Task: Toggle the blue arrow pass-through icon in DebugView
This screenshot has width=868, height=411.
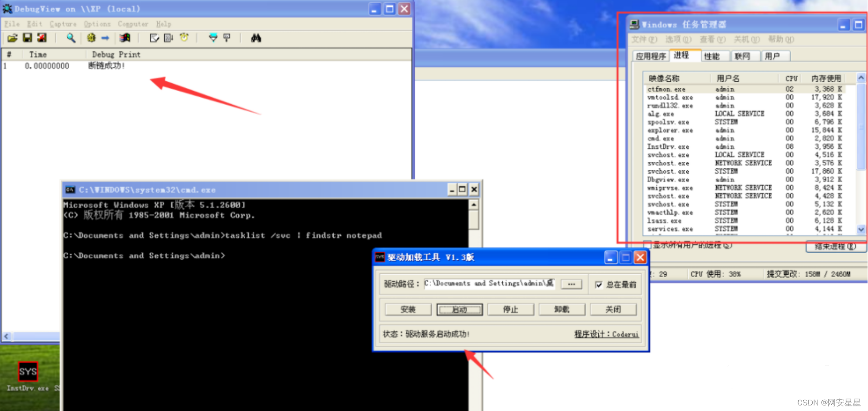Action: point(105,38)
